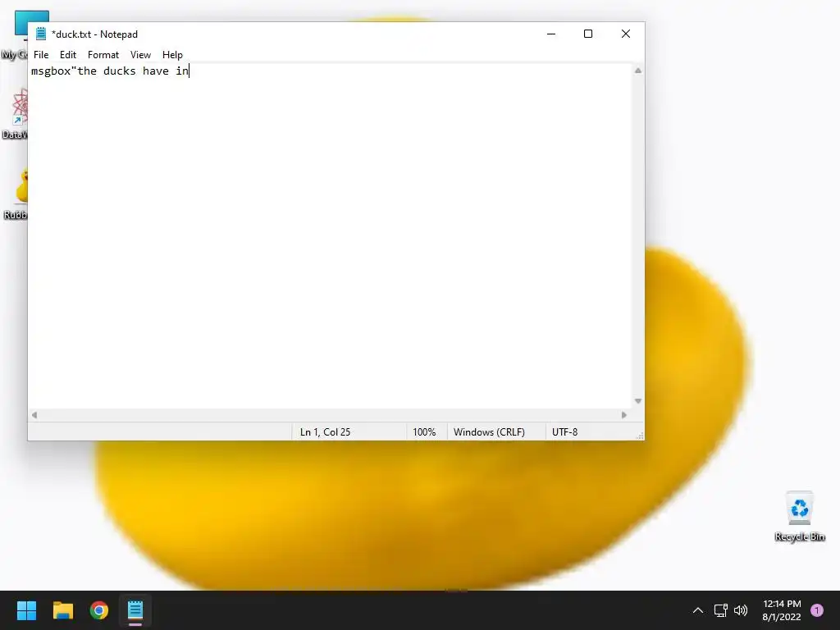Click the 'UTF-8' encoding status entry
Viewport: 840px width, 630px height.
564,431
